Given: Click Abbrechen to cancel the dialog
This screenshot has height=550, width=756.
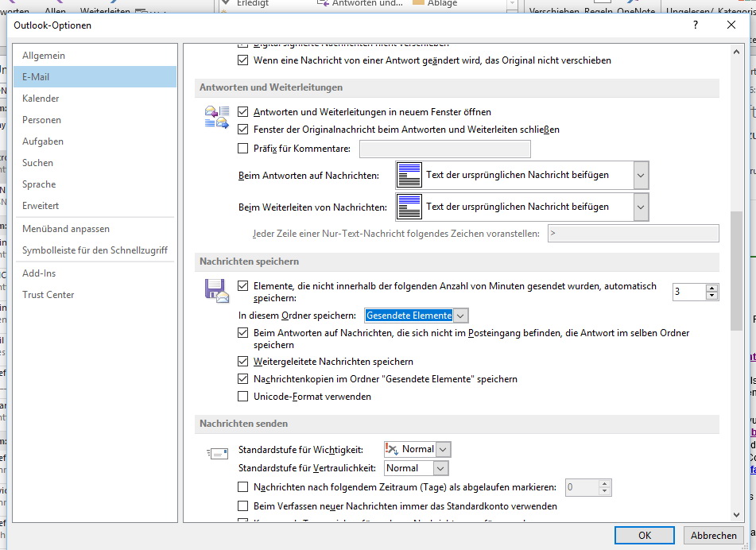Looking at the screenshot, I should (714, 535).
